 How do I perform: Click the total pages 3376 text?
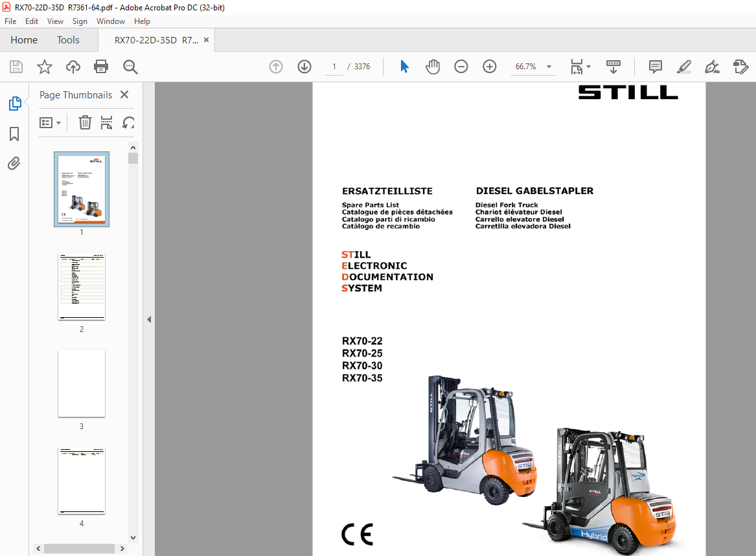pyautogui.click(x=362, y=67)
